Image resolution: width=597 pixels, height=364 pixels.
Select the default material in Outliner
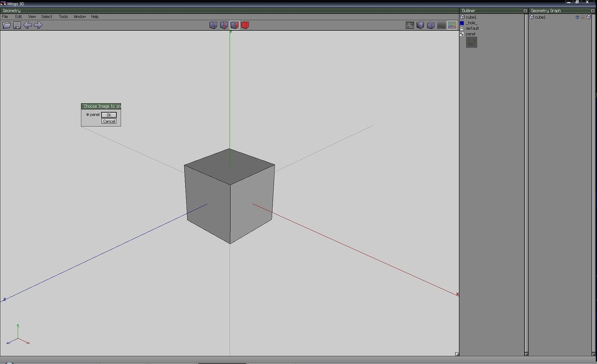[x=472, y=28]
